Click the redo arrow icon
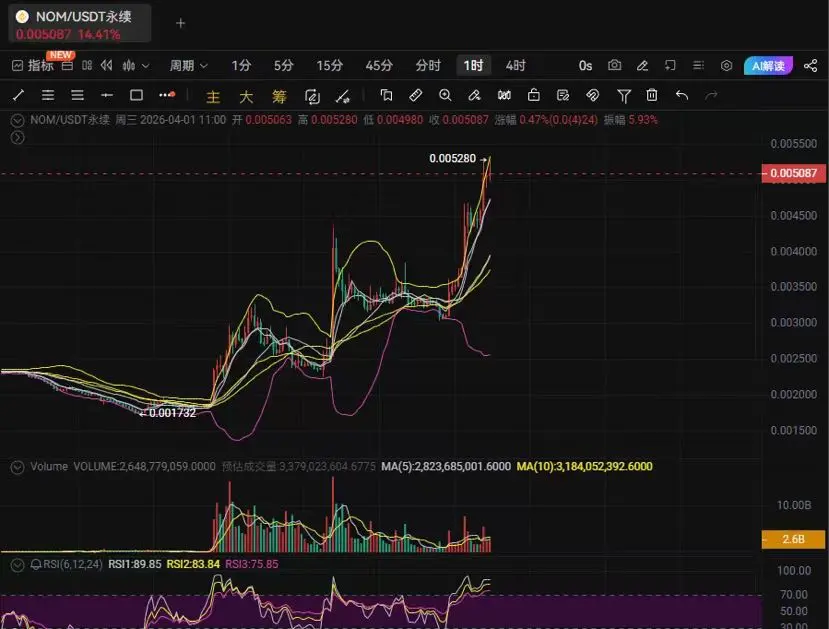The height and width of the screenshot is (629, 829). [711, 95]
